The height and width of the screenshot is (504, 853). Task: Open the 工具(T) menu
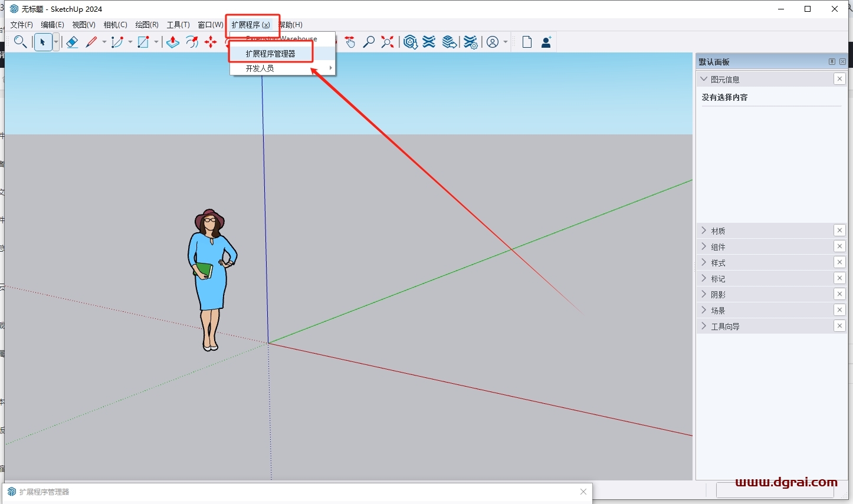point(178,25)
